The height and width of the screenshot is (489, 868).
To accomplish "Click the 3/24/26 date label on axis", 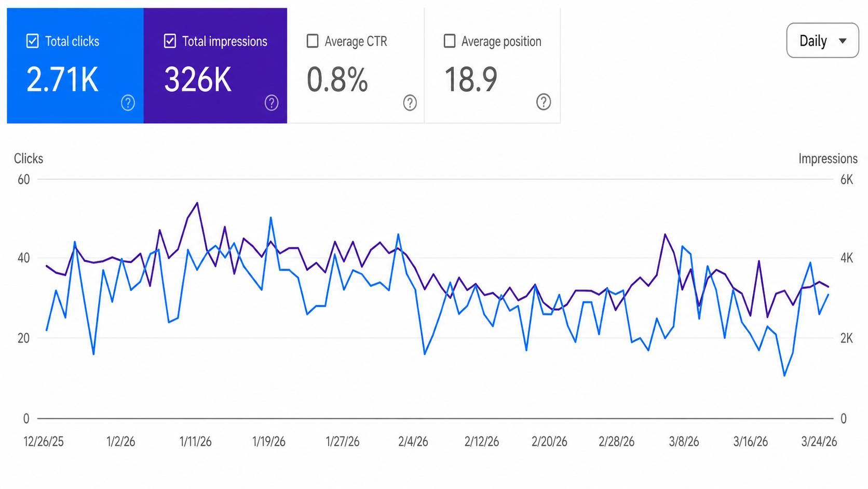I will 819,442.
